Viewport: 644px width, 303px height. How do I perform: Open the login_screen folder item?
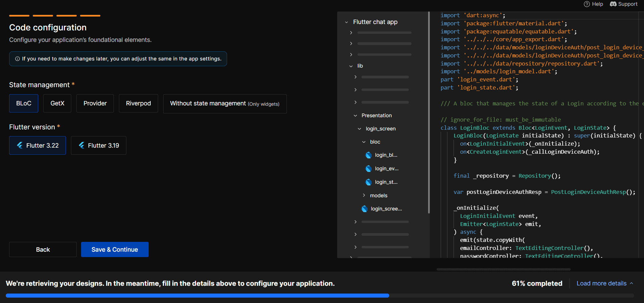click(x=380, y=129)
